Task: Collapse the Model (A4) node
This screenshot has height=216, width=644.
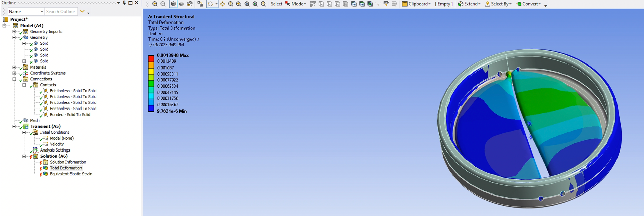Action: point(4,26)
